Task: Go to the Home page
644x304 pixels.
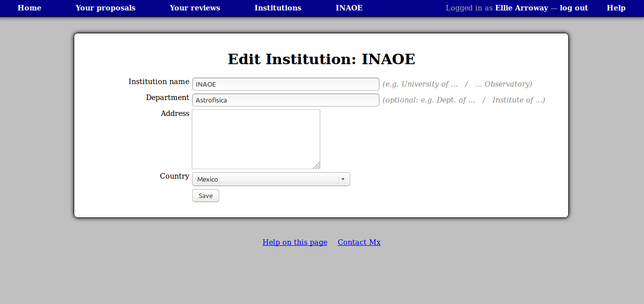Action: [29, 8]
